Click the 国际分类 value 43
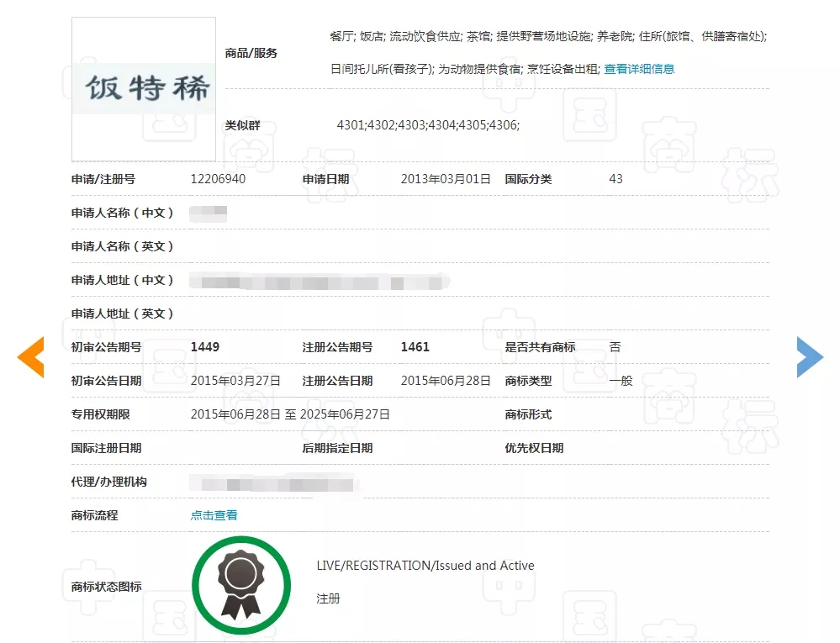Screen dimensions: 840x643 [615, 179]
